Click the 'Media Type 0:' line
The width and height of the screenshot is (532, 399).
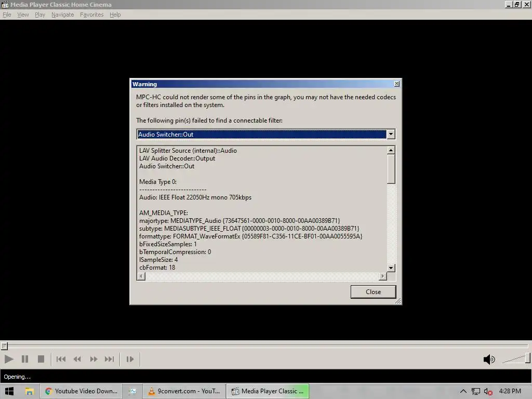click(x=158, y=182)
